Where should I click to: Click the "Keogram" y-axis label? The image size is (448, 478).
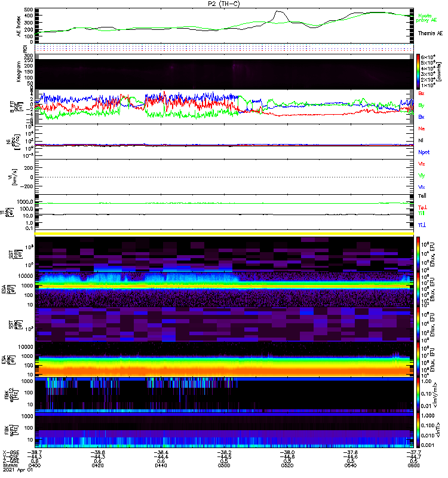point(19,71)
